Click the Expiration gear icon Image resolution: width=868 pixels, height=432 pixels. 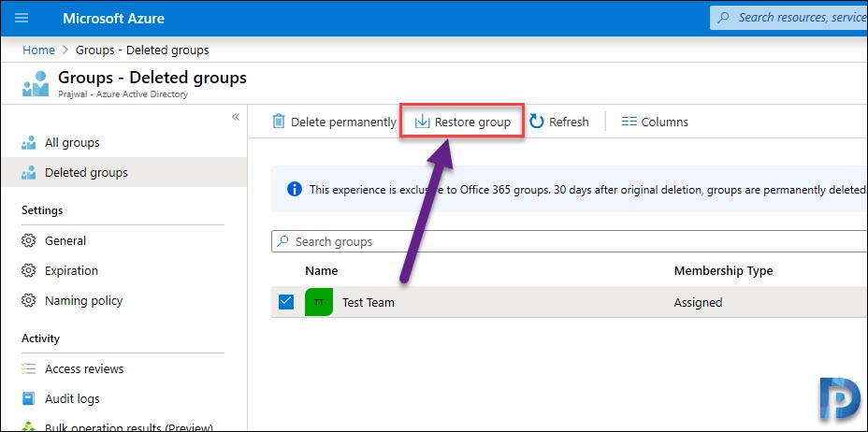click(28, 271)
